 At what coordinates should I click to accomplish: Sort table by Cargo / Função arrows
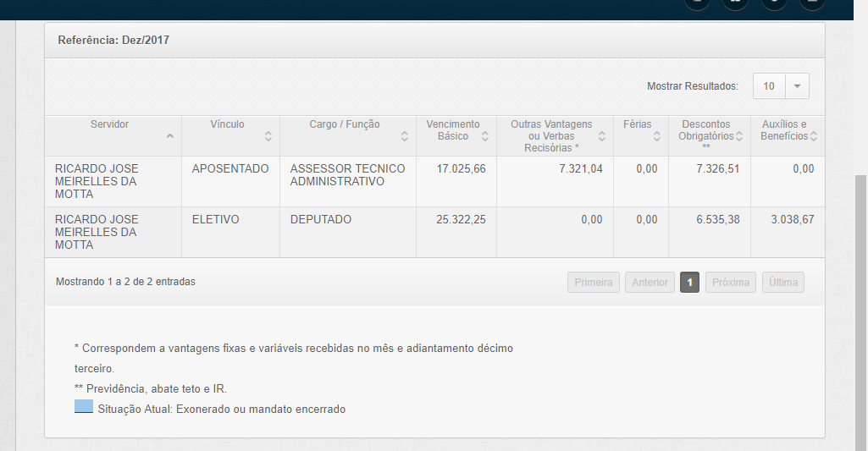click(x=404, y=136)
